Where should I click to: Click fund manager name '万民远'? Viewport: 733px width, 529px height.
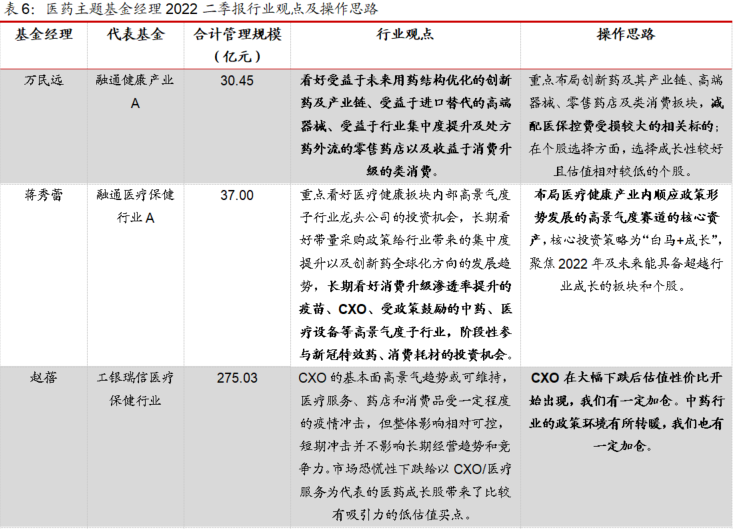pos(43,80)
